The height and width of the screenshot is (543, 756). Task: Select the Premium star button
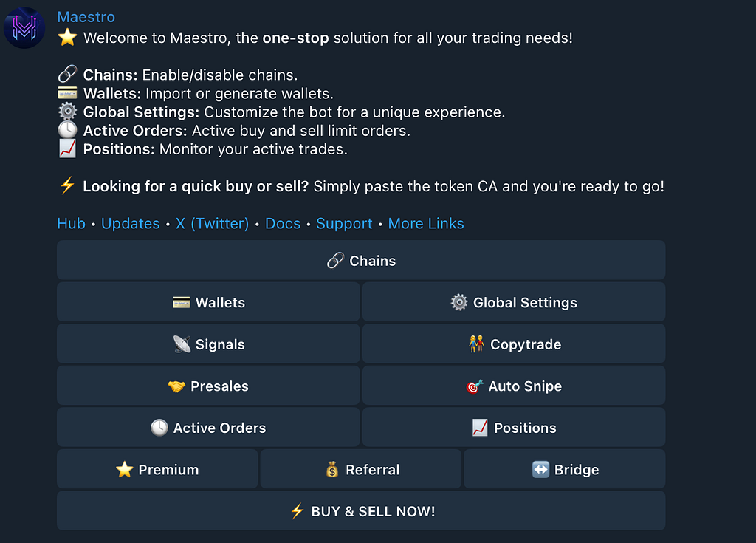[157, 469]
